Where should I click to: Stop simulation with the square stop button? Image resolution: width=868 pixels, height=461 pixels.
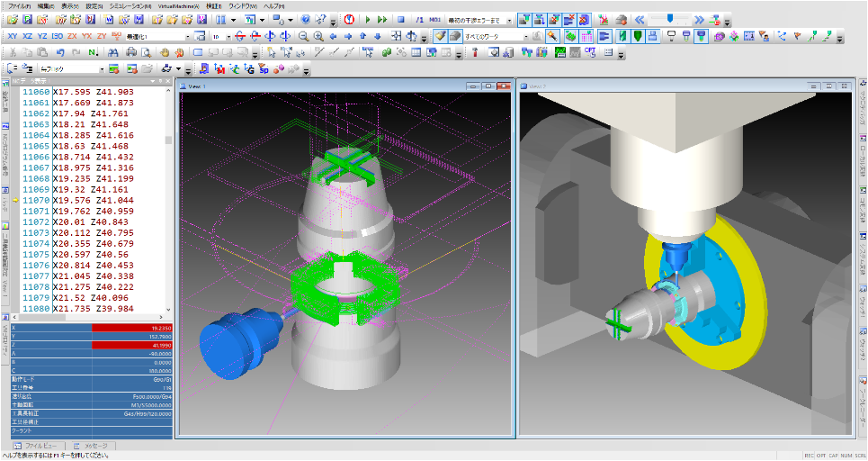(401, 20)
